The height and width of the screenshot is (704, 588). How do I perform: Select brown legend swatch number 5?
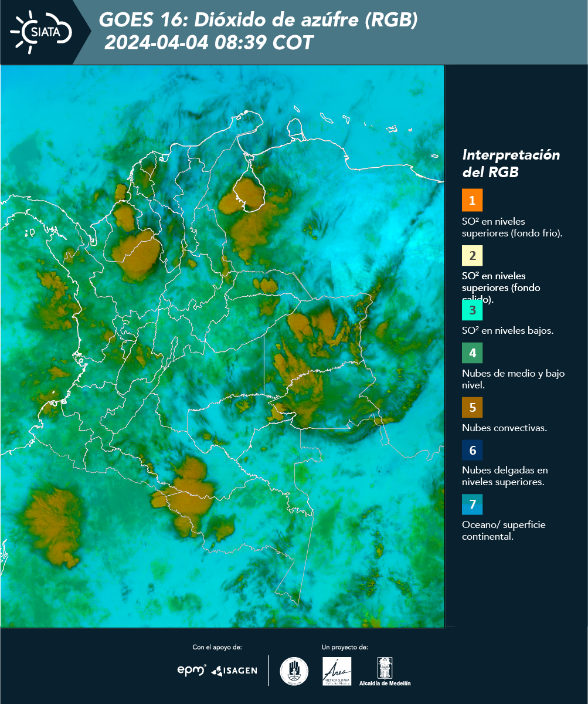click(x=472, y=407)
